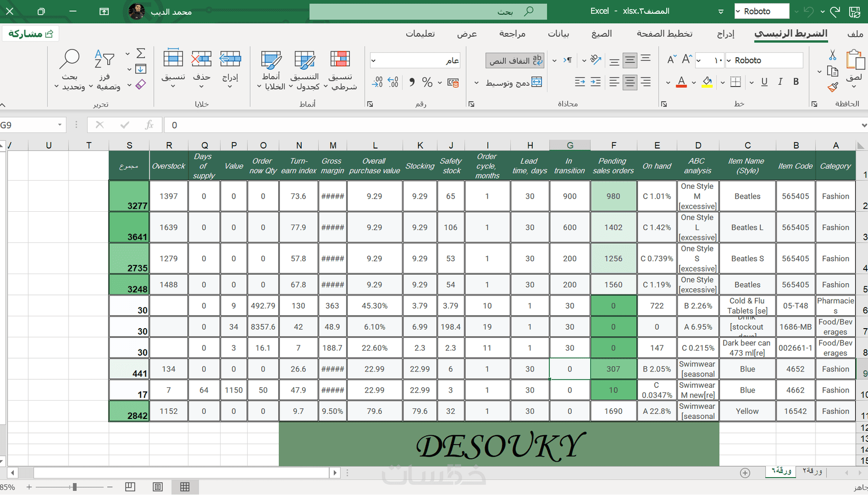Add a new sheet with plus button
Screen dimensions: 868x495
pyautogui.click(x=745, y=473)
